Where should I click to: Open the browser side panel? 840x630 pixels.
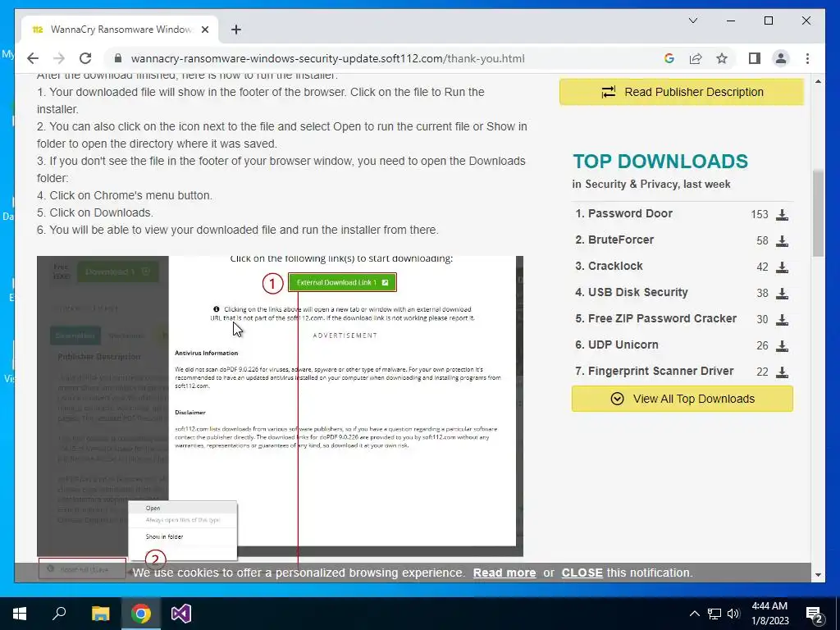pyautogui.click(x=755, y=58)
